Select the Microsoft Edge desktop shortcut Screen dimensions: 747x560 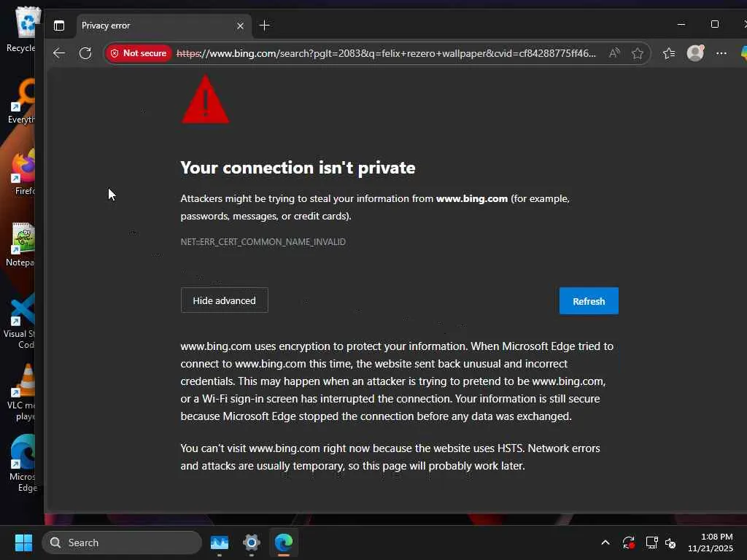point(22,463)
